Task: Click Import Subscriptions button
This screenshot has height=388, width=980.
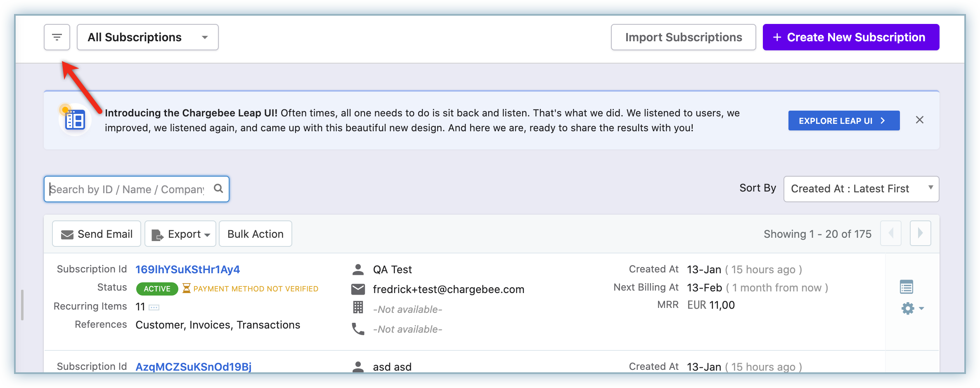Action: [x=683, y=37]
